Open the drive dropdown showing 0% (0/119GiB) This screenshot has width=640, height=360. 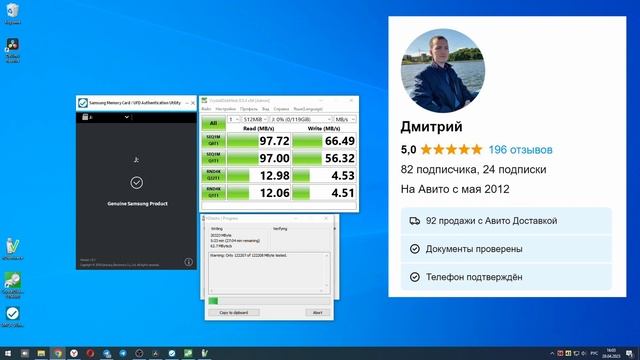[x=301, y=119]
